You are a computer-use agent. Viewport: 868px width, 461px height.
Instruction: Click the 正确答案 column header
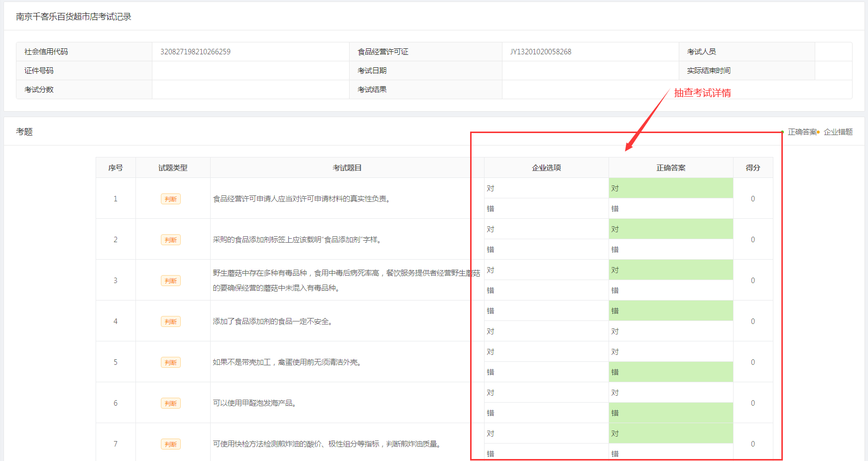point(671,168)
